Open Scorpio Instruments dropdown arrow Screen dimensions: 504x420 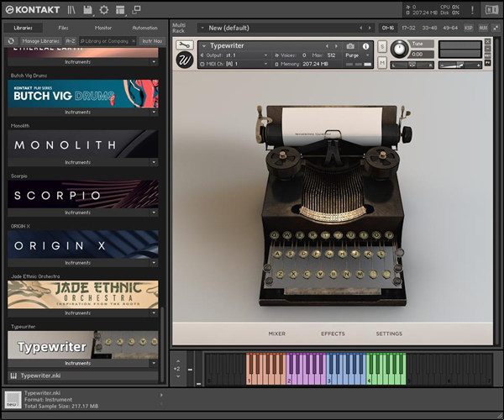[154, 213]
